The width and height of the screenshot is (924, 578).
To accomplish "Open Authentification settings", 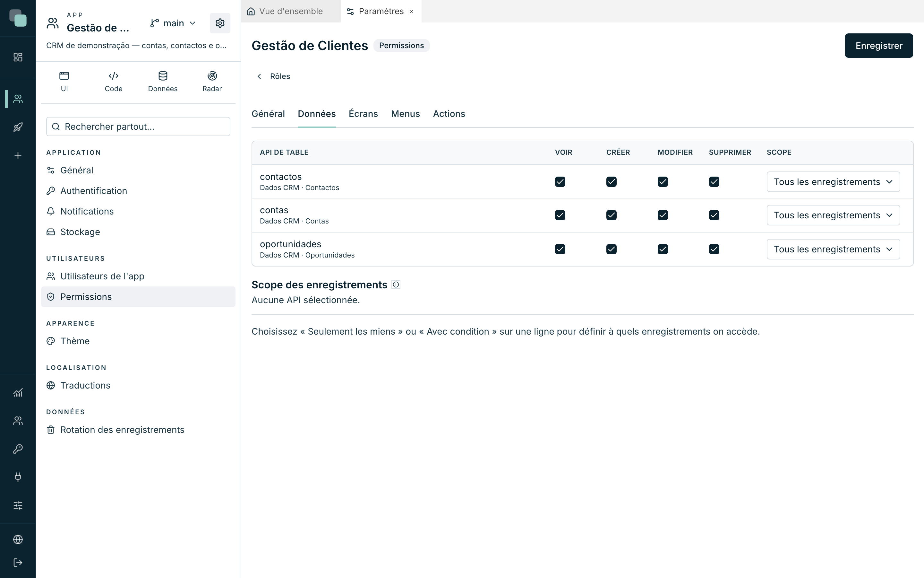I will pyautogui.click(x=138, y=191).
